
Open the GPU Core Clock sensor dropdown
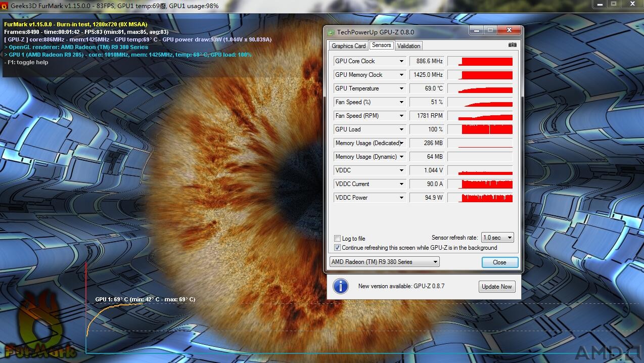(x=401, y=61)
